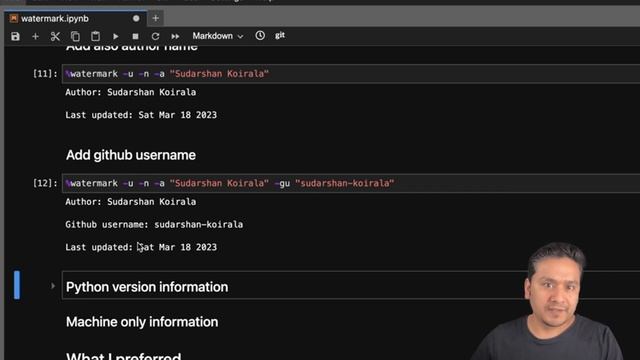640x360 pixels.
Task: Click the blue active cell collapser bar
Action: pyautogui.click(x=17, y=285)
